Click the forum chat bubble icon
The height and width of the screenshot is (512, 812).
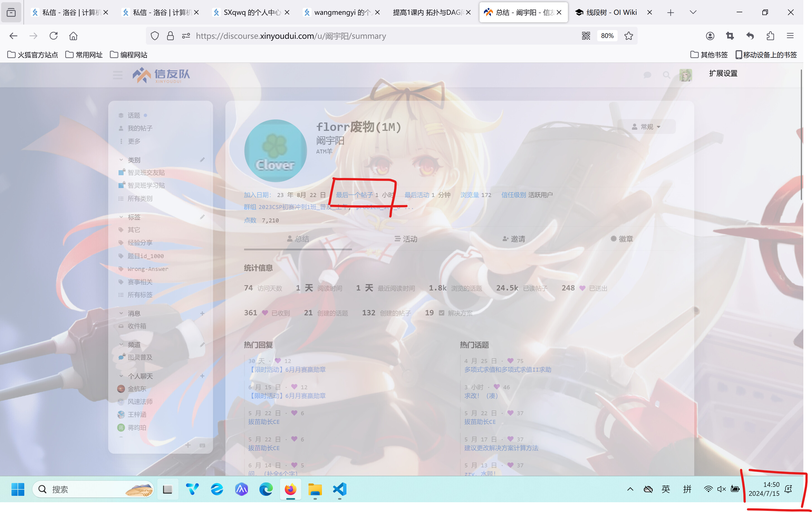point(647,75)
